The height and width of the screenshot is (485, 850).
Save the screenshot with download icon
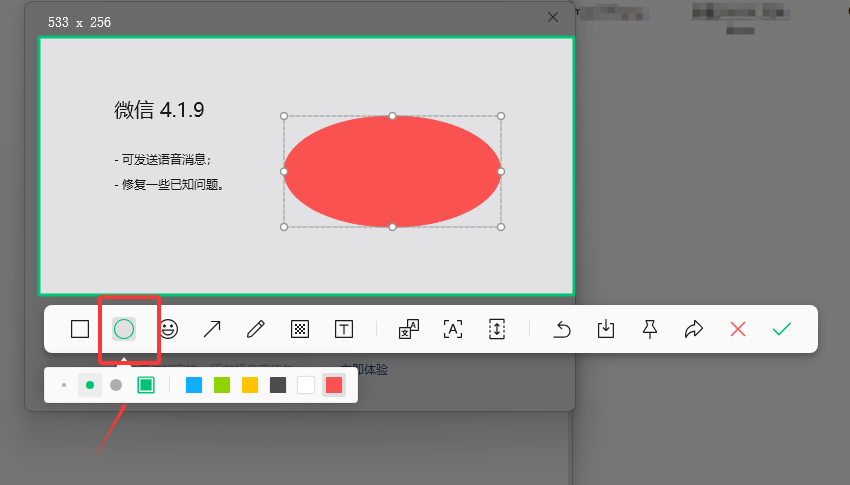pos(606,329)
